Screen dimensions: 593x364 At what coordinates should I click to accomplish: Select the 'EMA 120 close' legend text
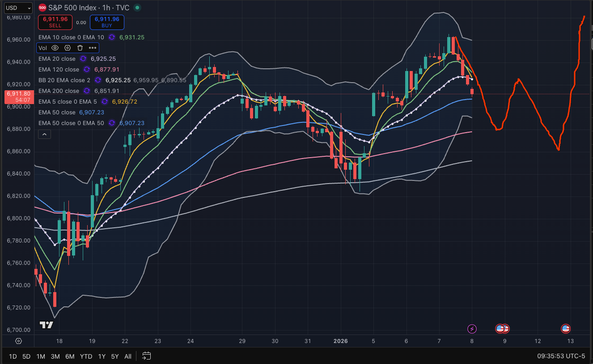point(59,69)
